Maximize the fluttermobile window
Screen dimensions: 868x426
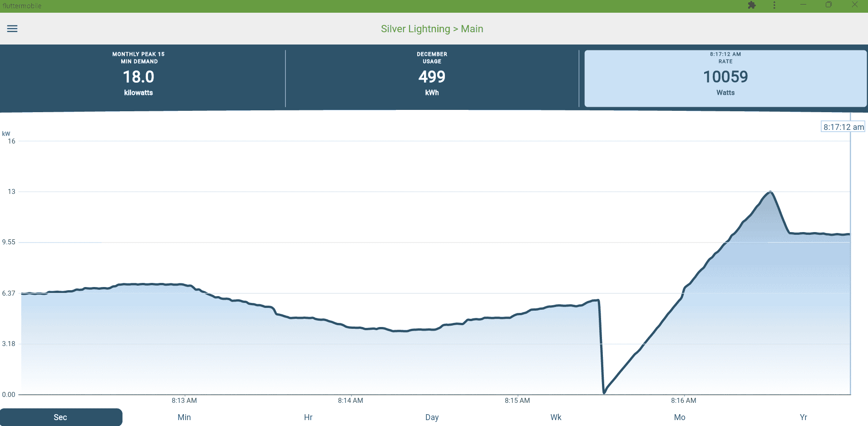[829, 5]
